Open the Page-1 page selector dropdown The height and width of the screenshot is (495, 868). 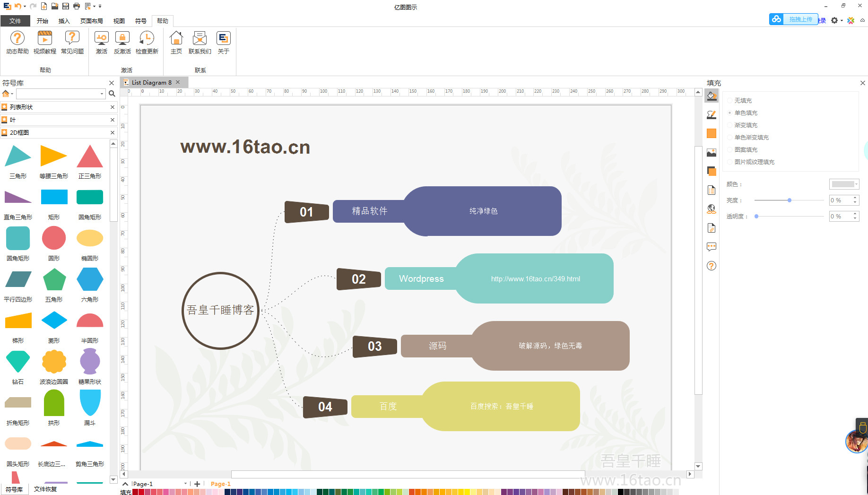click(185, 484)
